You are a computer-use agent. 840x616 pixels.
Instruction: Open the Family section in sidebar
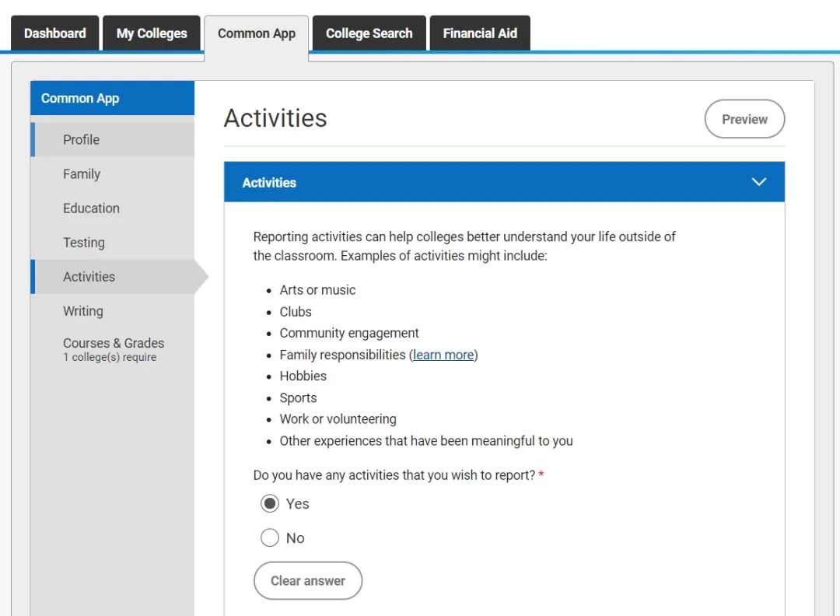pyautogui.click(x=113, y=174)
